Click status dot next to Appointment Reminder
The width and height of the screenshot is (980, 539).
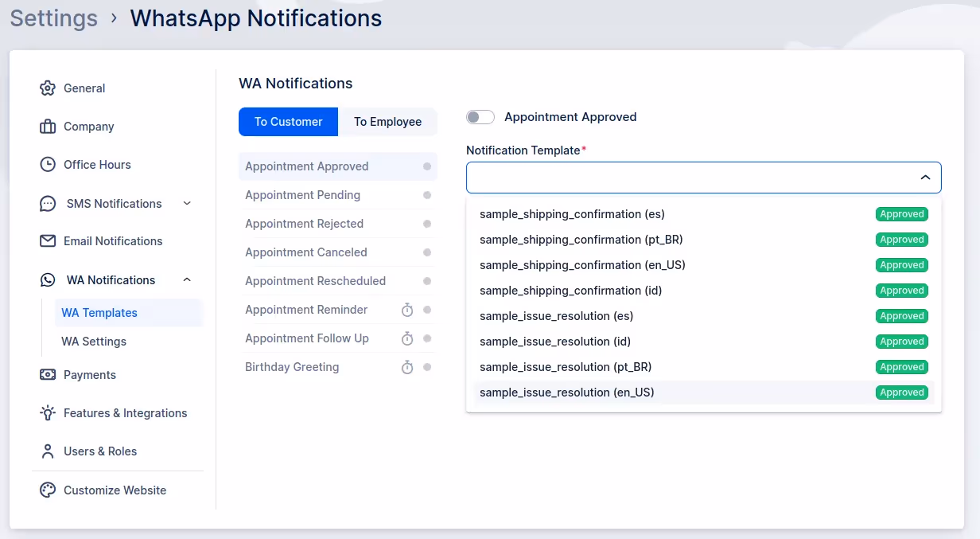427,310
